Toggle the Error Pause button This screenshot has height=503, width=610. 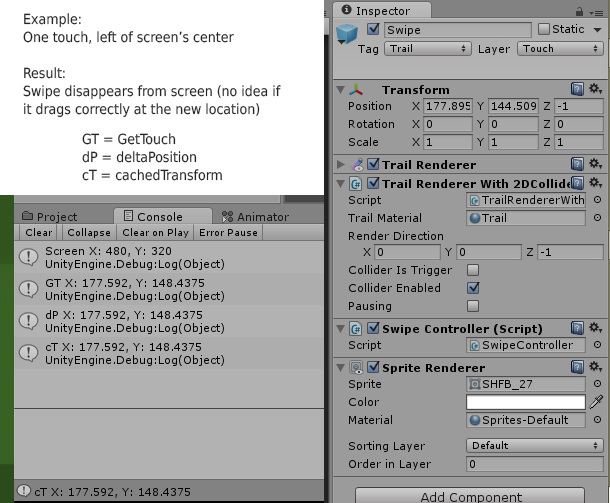[228, 233]
